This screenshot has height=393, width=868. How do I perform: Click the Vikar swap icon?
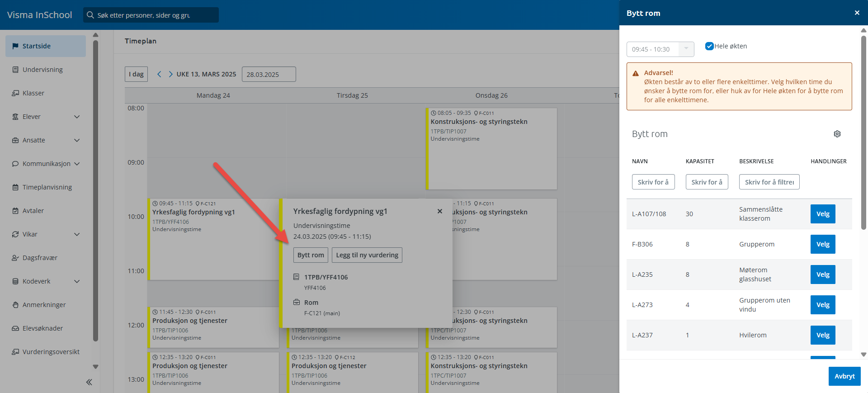(x=15, y=234)
